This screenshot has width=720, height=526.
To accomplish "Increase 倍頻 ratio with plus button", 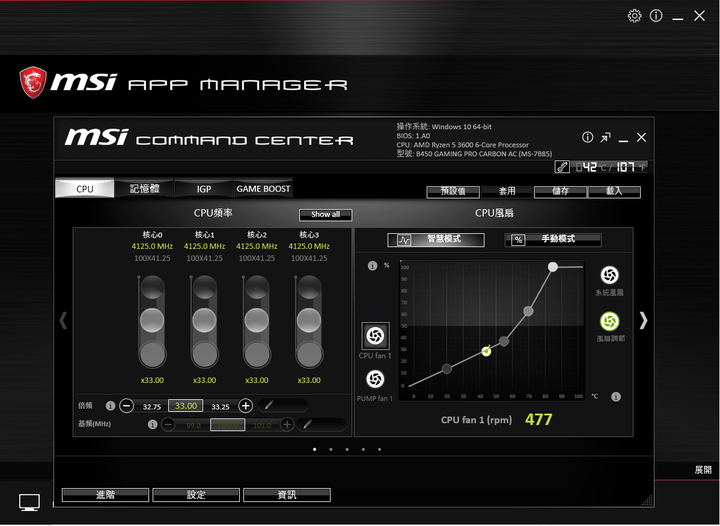I will click(246, 406).
